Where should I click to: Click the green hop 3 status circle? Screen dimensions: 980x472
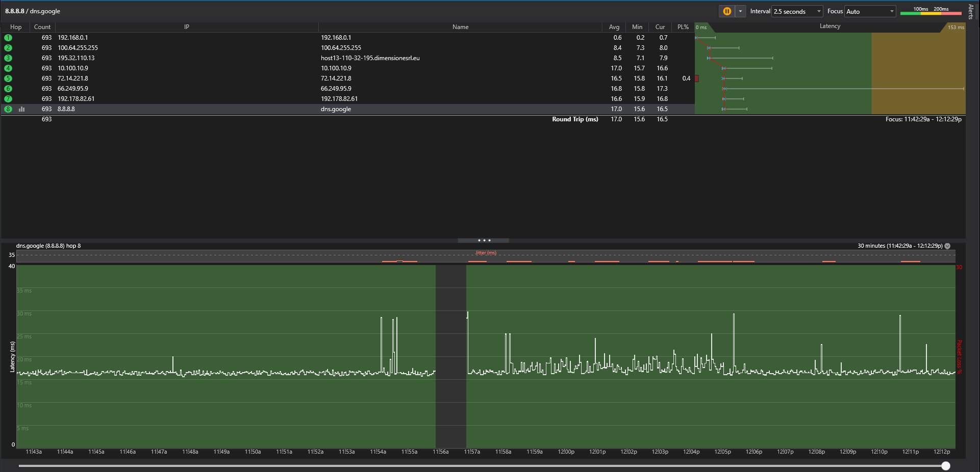coord(8,58)
